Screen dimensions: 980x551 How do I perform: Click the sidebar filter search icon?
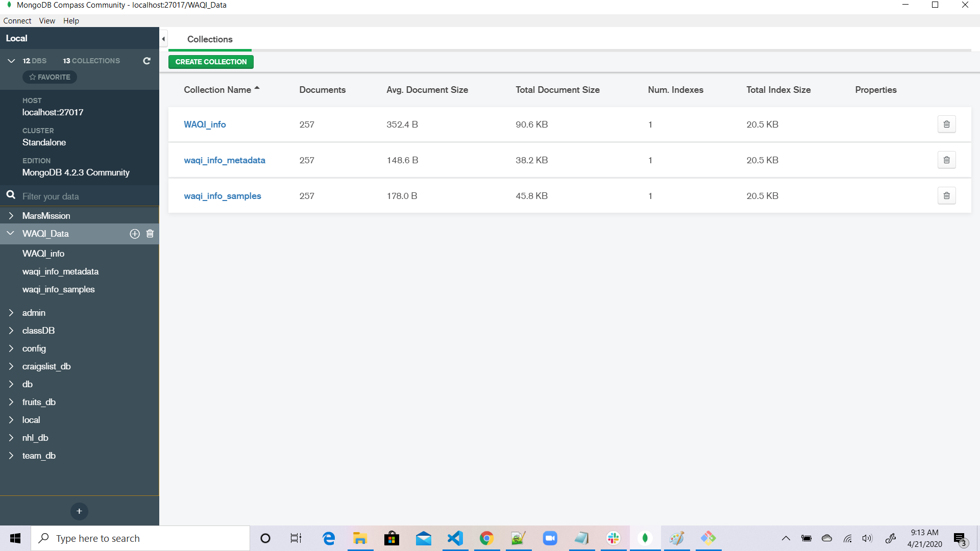point(11,195)
